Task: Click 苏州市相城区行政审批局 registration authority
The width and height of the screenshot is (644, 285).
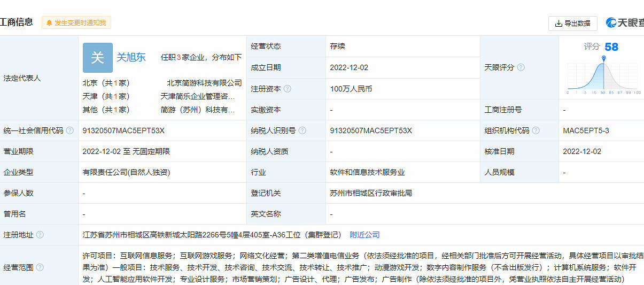Action: coord(371,193)
